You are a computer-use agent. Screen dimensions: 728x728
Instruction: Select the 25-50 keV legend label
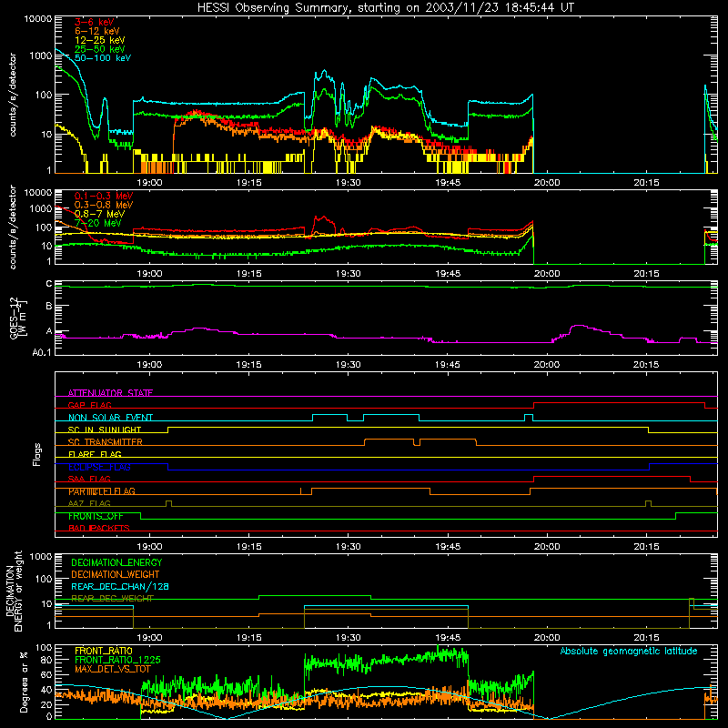tap(100, 49)
